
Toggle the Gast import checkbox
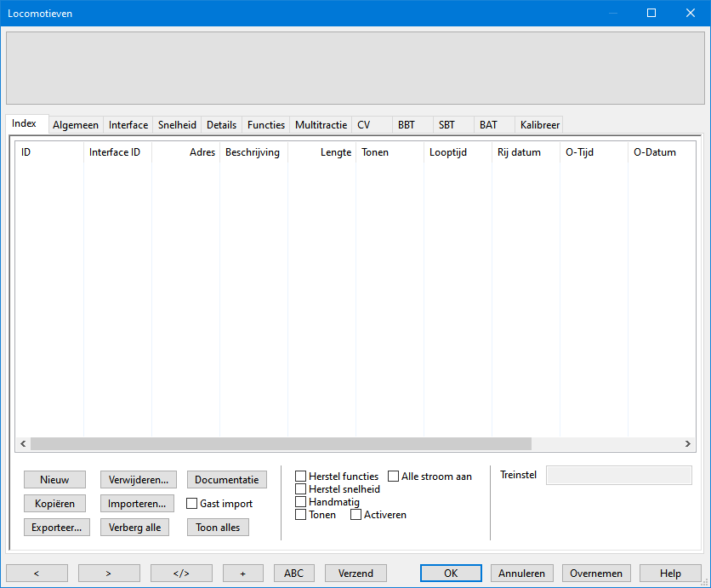(x=192, y=504)
